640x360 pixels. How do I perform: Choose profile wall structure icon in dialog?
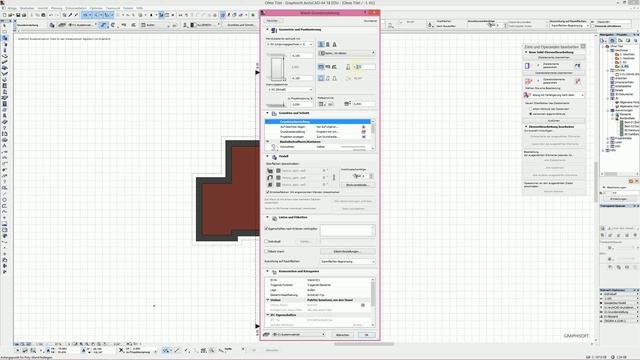[x=334, y=44]
